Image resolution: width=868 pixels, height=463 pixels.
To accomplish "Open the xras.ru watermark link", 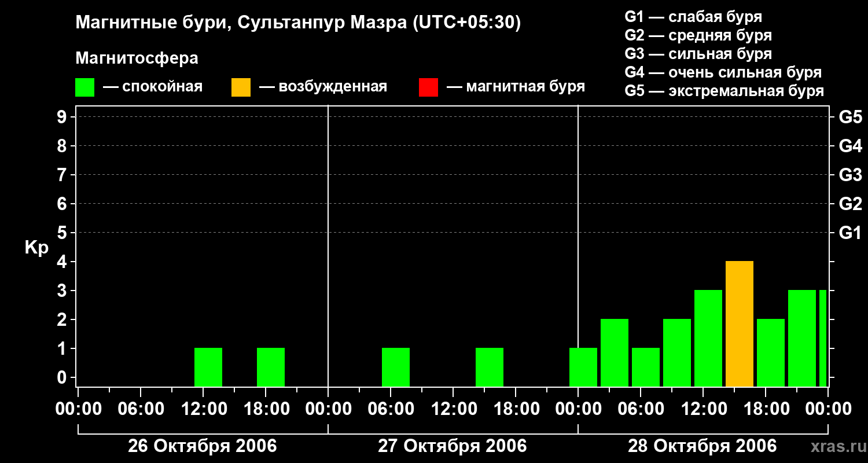I will point(838,446).
